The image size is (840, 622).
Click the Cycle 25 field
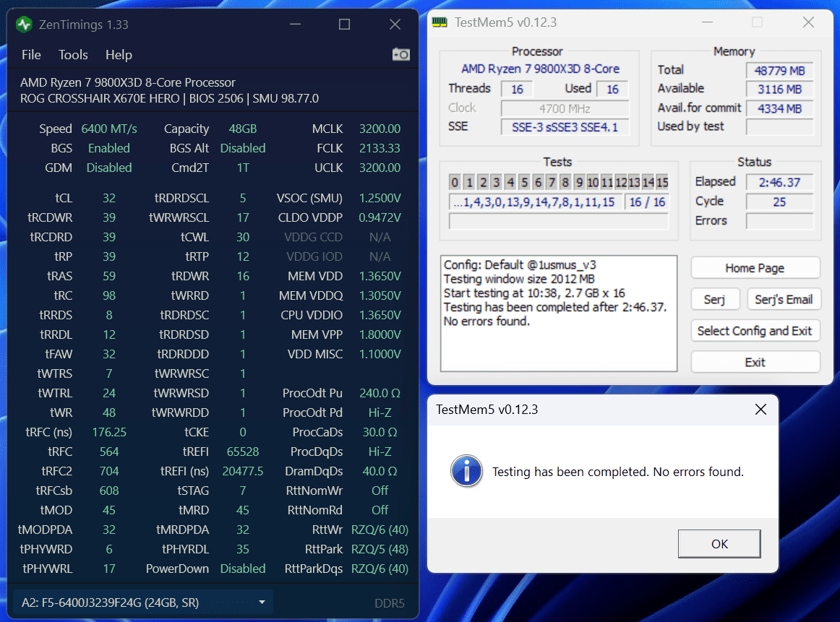(779, 202)
